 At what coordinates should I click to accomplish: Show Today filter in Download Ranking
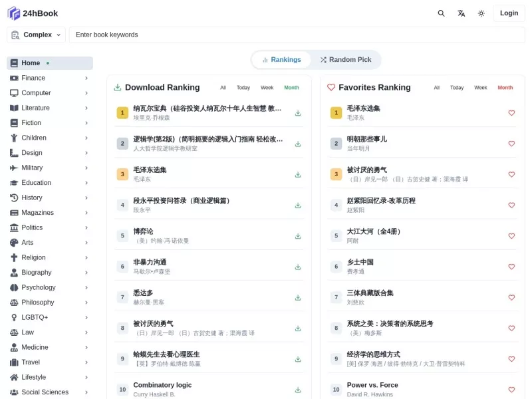click(x=243, y=88)
